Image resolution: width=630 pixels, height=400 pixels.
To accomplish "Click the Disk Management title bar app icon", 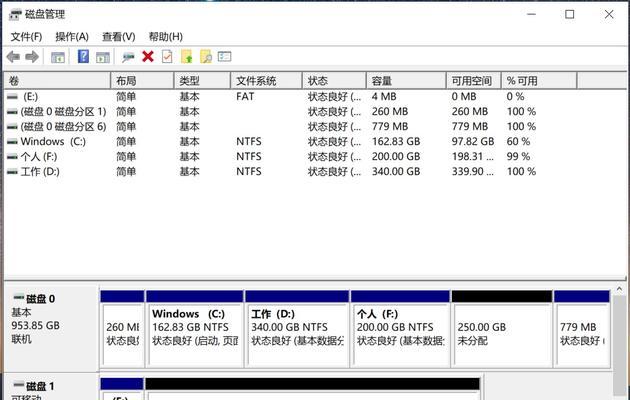I will 15,15.
